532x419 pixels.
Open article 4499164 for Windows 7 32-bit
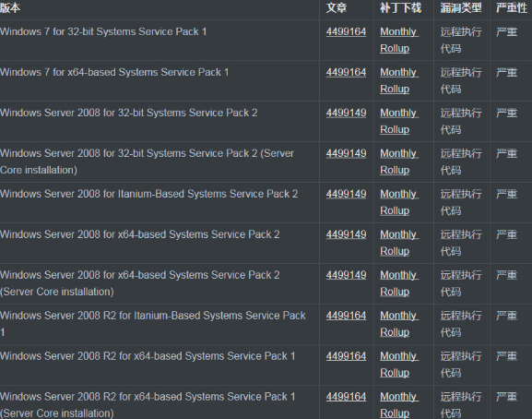coord(346,32)
